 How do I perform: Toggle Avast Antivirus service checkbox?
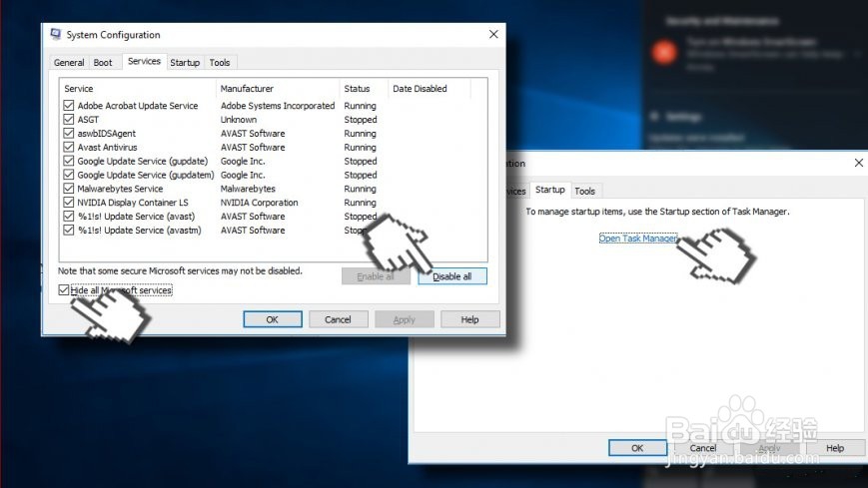69,147
